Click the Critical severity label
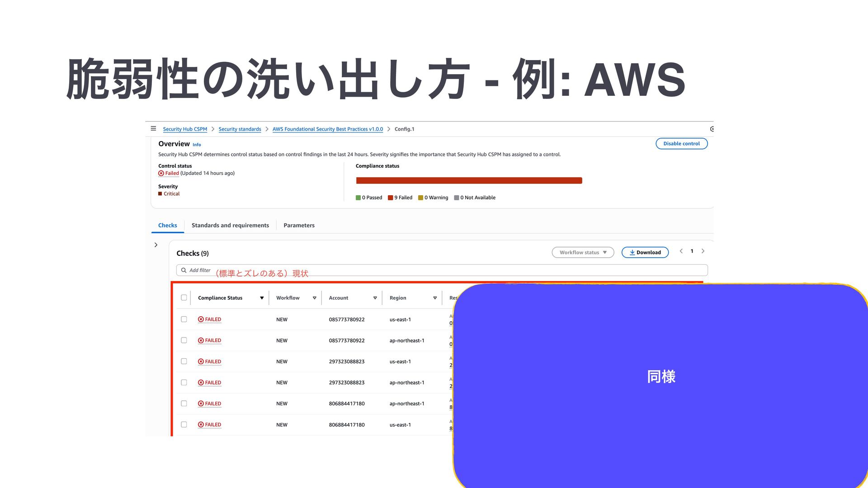Image resolution: width=868 pixels, height=488 pixels. (171, 194)
